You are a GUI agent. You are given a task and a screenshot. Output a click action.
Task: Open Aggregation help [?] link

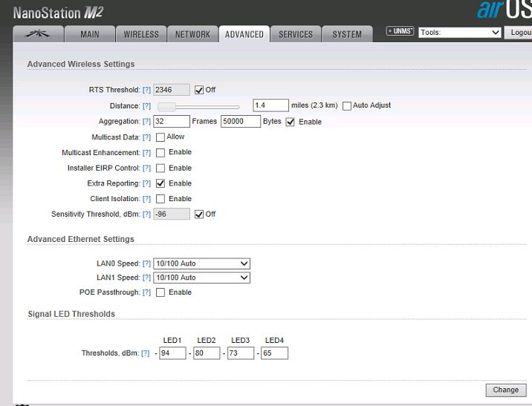(x=146, y=122)
